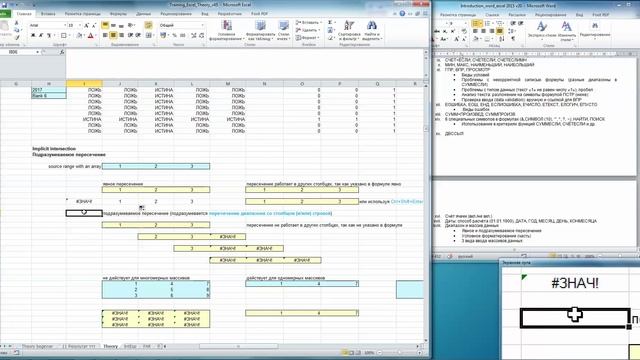Click Bold in Excel Font group
The image size is (640, 360).
(33, 36)
